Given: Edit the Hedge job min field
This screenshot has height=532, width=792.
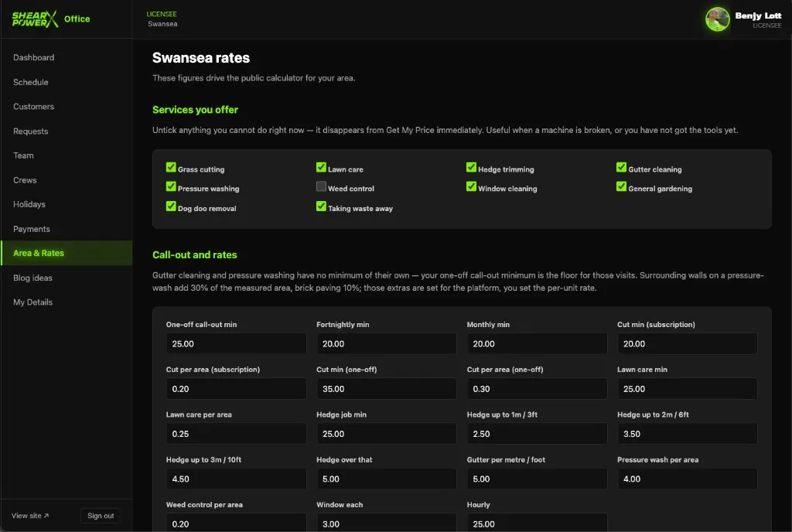Looking at the screenshot, I should pyautogui.click(x=387, y=434).
